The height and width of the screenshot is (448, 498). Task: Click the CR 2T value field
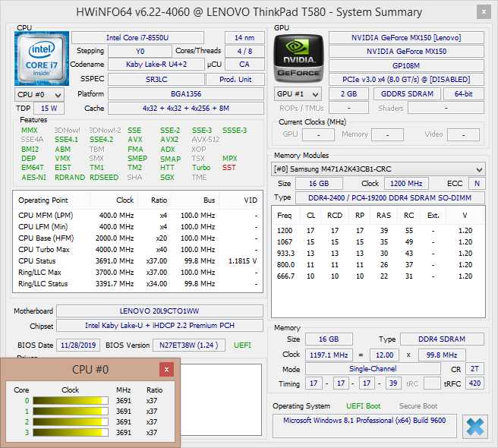coord(474,369)
